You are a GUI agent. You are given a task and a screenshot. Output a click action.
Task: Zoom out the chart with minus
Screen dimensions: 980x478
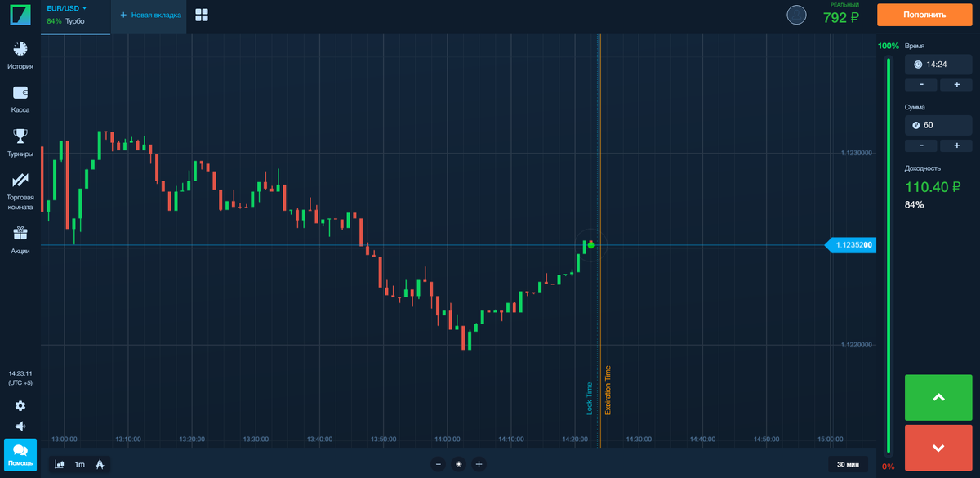coord(439,464)
